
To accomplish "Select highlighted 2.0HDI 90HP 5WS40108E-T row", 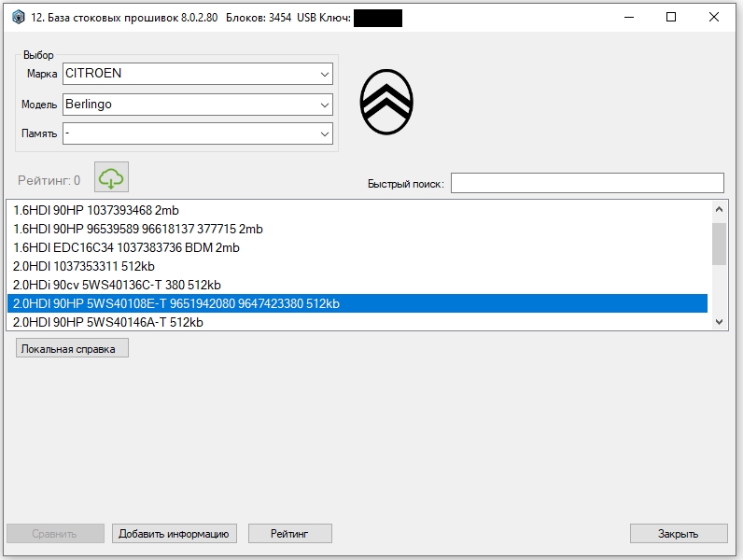I will [x=357, y=303].
